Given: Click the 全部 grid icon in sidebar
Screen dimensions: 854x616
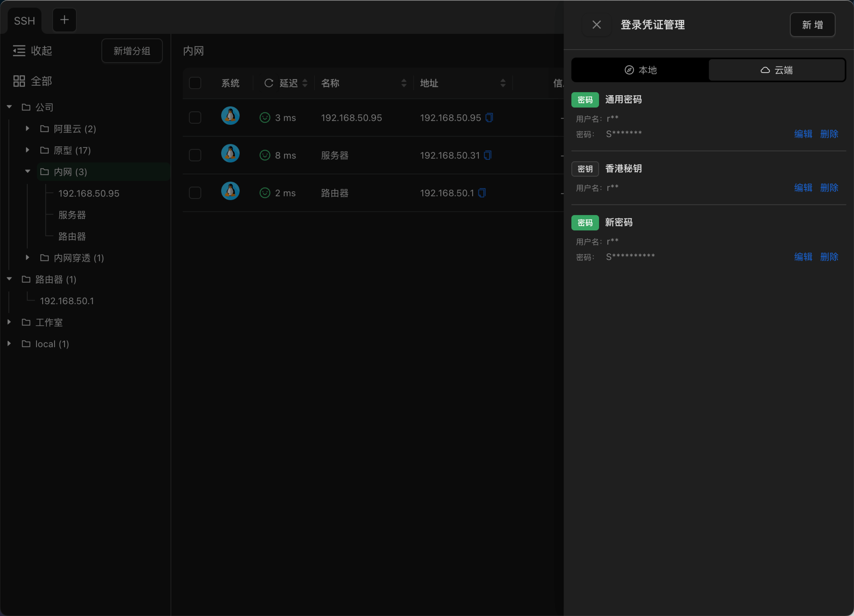Looking at the screenshot, I should (x=19, y=81).
